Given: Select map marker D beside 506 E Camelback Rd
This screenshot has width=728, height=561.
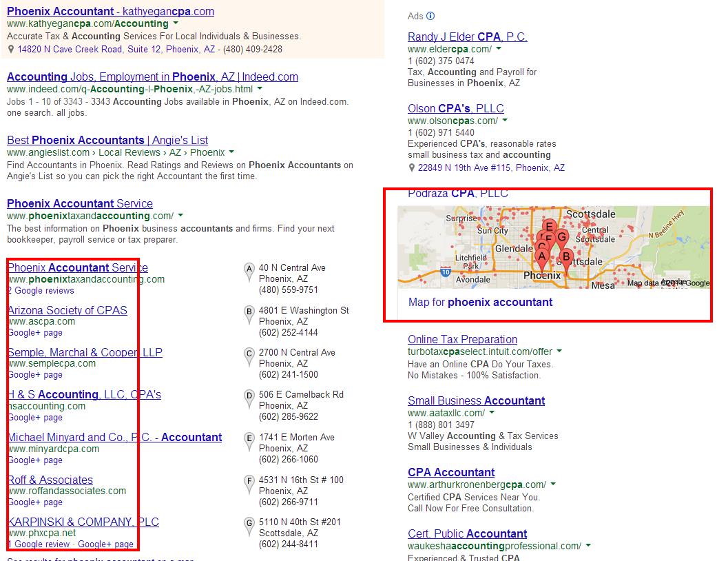Looking at the screenshot, I should (x=249, y=398).
